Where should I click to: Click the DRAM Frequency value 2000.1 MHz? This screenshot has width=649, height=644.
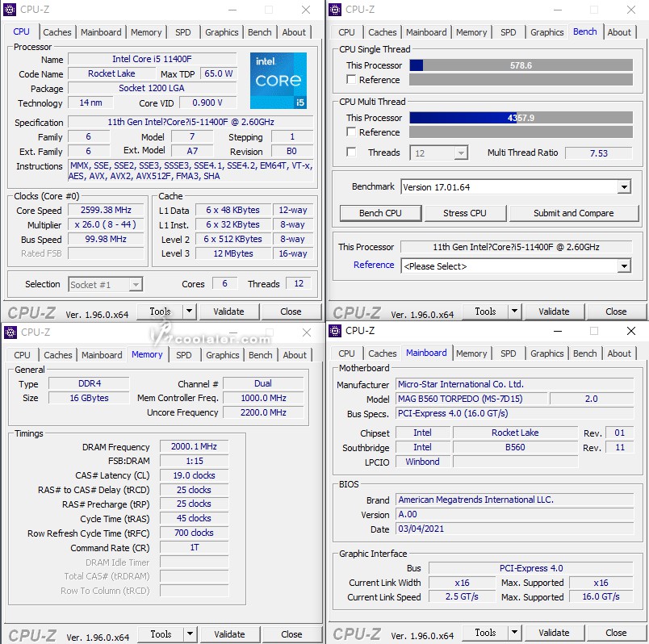(194, 446)
